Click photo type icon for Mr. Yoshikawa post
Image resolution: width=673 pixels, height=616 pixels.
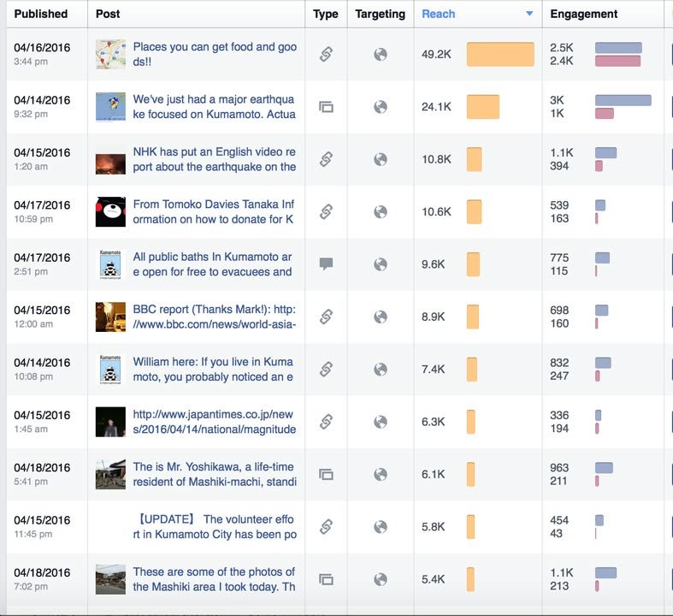[x=325, y=474]
